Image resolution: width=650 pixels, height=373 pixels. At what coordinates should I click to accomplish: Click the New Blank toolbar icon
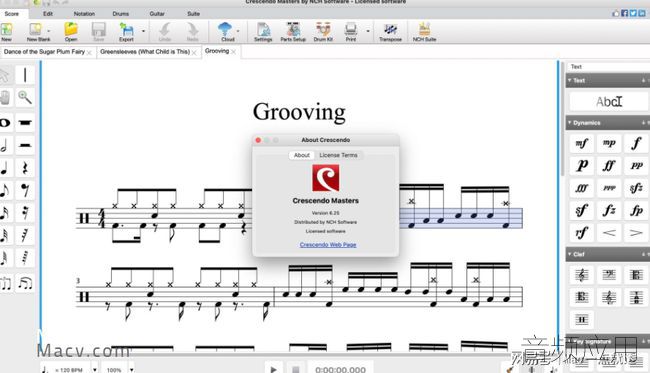(x=38, y=32)
